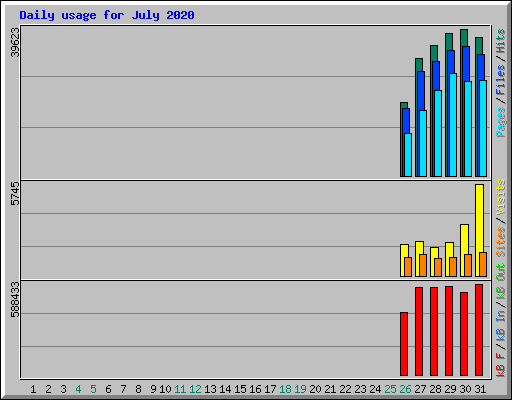The width and height of the screenshot is (512, 400).
Task: Click day 27 on the x-axis
Action: [420, 389]
